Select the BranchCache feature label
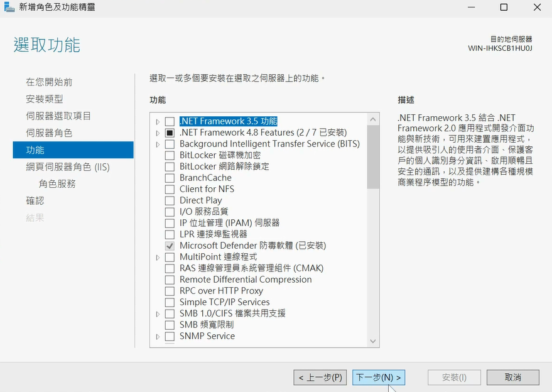Image resolution: width=552 pixels, height=392 pixels. tap(205, 178)
